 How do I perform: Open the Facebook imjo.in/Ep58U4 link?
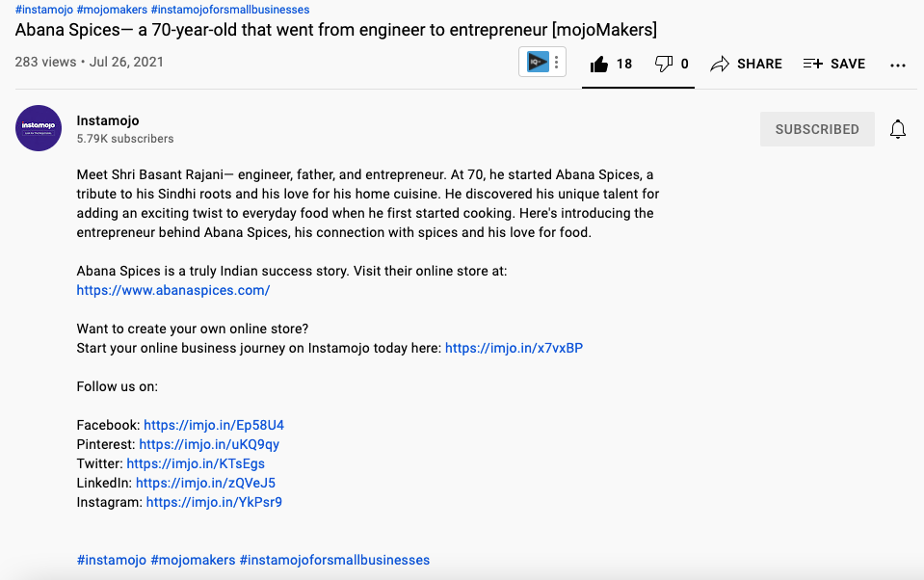(x=213, y=425)
